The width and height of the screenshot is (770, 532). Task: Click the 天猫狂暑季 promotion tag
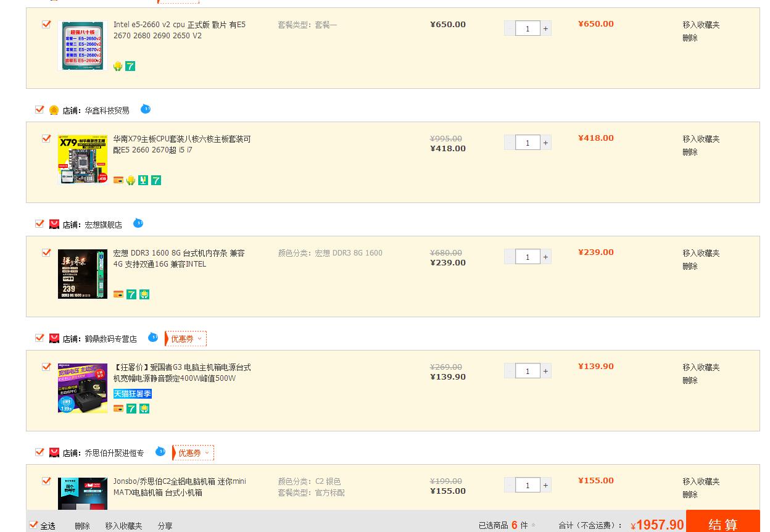tap(133, 394)
